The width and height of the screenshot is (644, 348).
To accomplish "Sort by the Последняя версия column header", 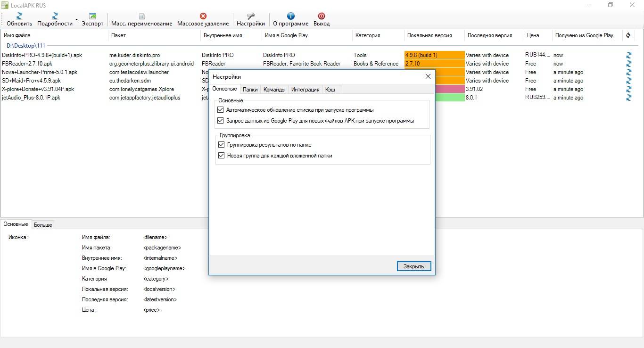I will point(494,35).
